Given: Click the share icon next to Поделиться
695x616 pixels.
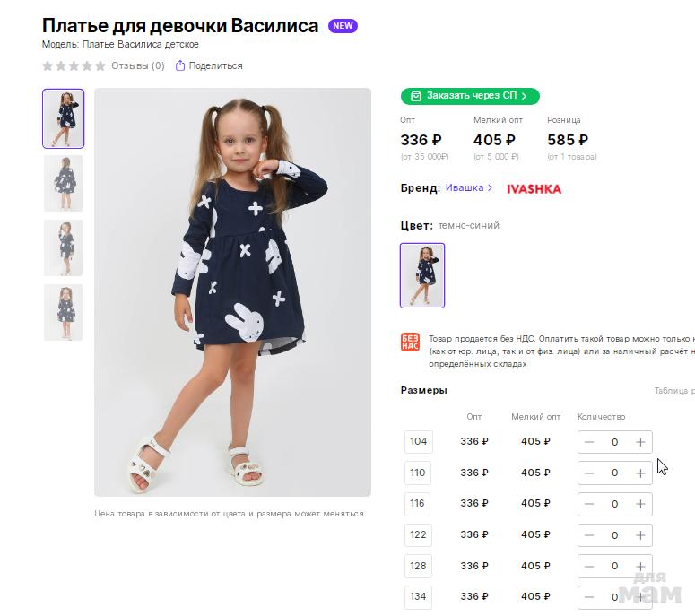Looking at the screenshot, I should pyautogui.click(x=180, y=65).
